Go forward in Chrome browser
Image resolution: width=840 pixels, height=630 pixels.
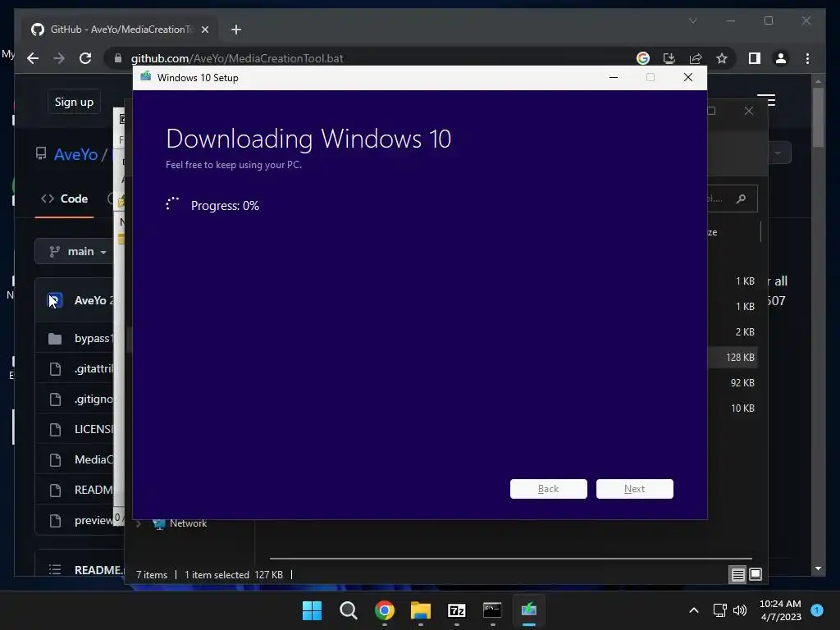(59, 58)
